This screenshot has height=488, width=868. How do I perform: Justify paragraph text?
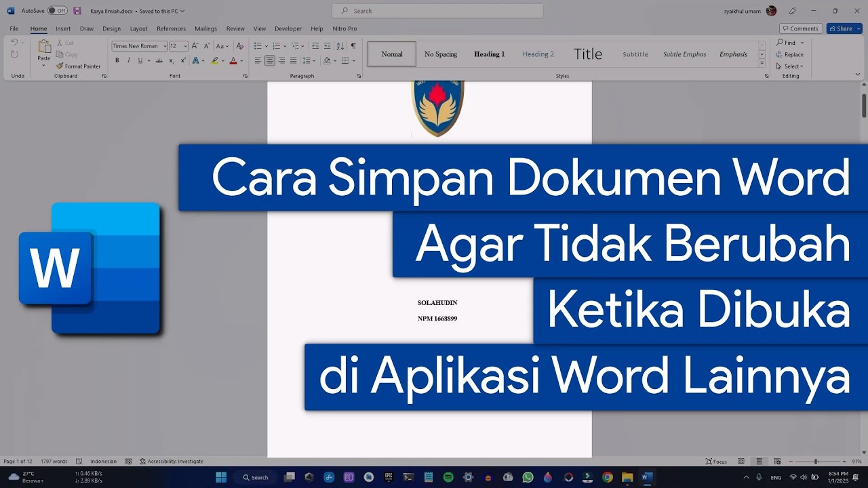tap(293, 60)
